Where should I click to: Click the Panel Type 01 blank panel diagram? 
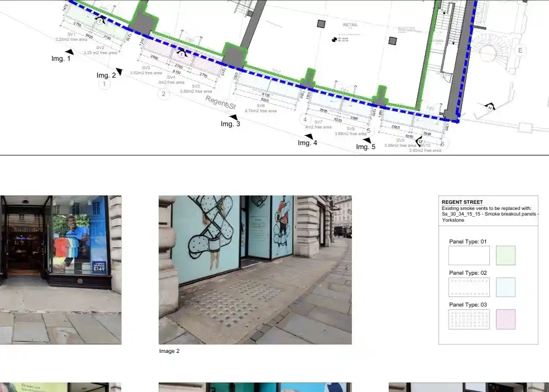pos(469,256)
